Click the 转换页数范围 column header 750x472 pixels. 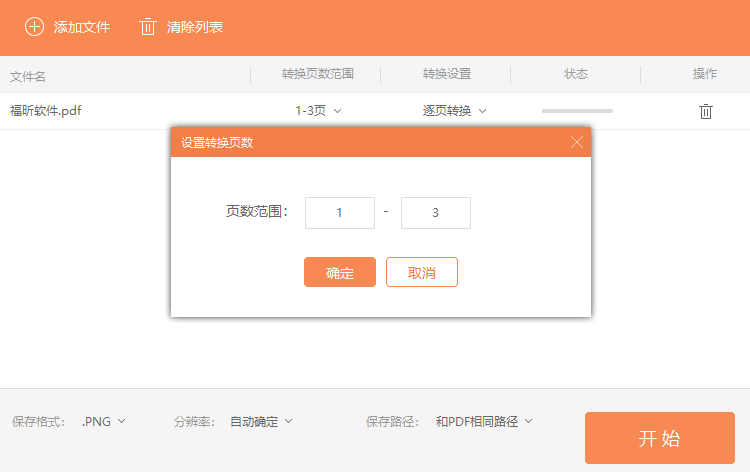[x=317, y=74]
